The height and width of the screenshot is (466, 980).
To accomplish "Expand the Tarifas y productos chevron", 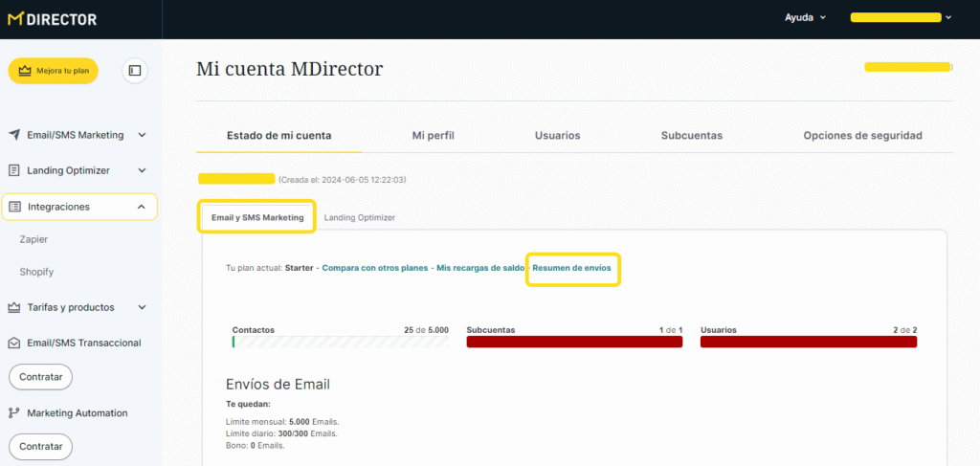I will point(142,307).
